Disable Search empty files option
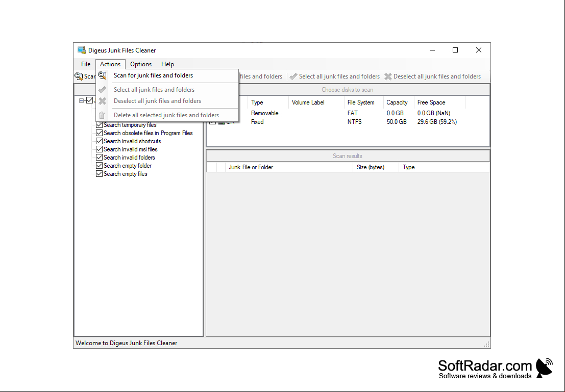565x392 pixels. pos(100,174)
